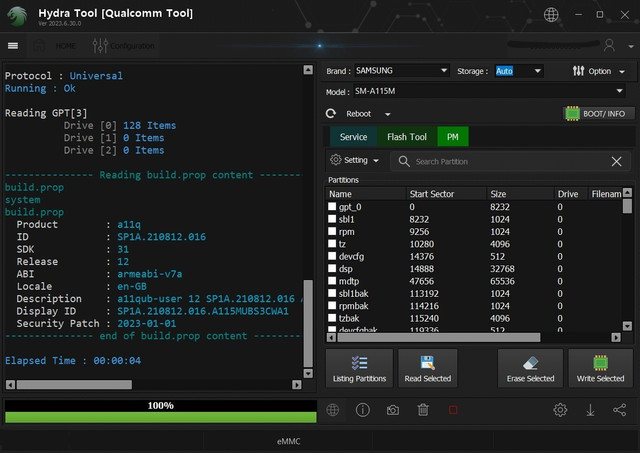Image resolution: width=640 pixels, height=453 pixels.
Task: Click the Hydra Tool logo
Action: tap(17, 16)
